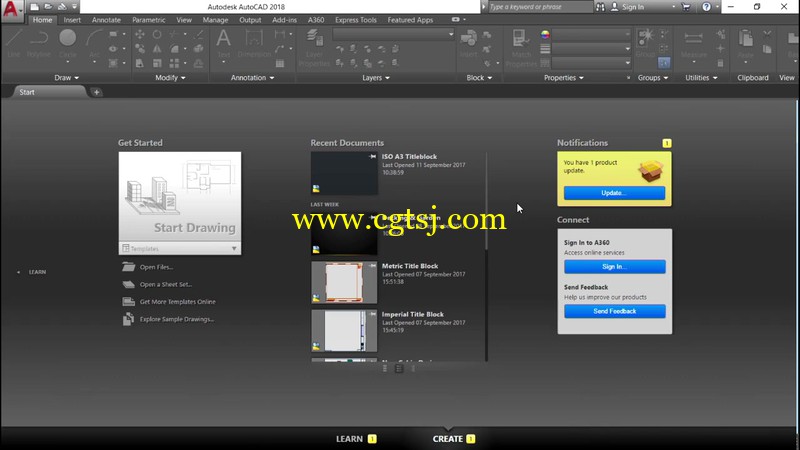Select the Line tool in Draw panel
This screenshot has height=450, width=800.
tap(14, 44)
